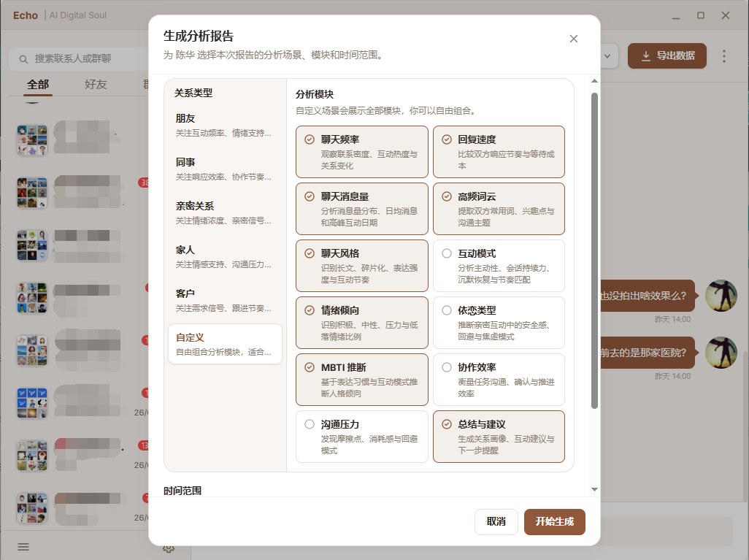
Task: Switch to the 全部 contacts tab
Action: [x=38, y=85]
